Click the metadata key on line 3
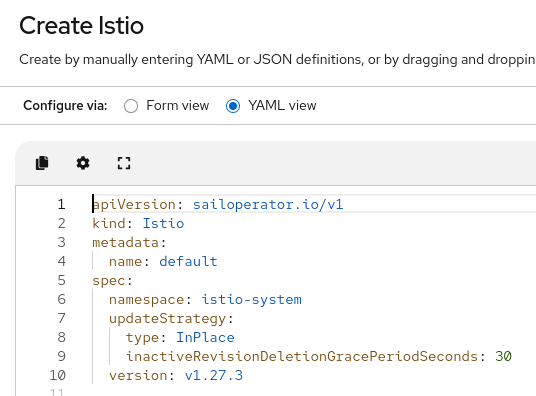 (125, 242)
